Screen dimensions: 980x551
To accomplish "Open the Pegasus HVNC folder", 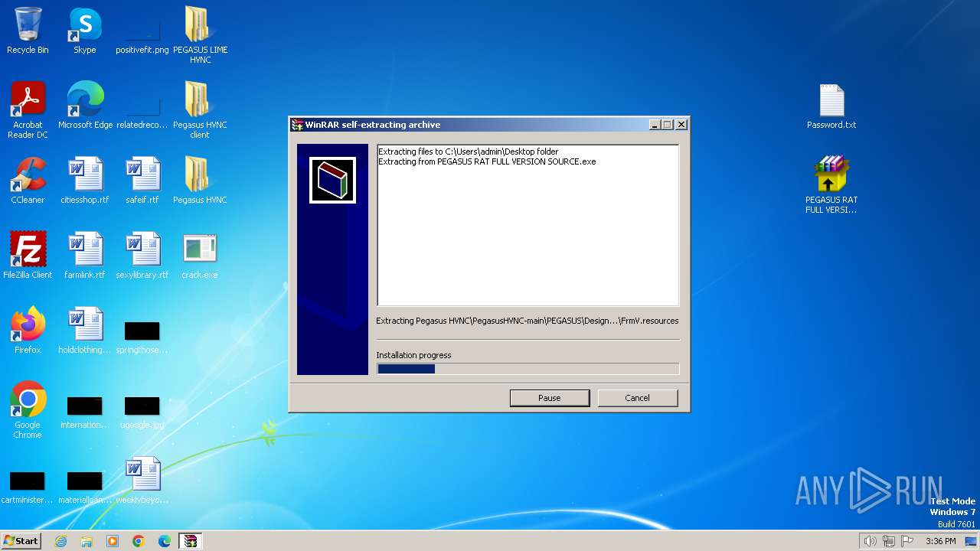I will (x=200, y=181).
